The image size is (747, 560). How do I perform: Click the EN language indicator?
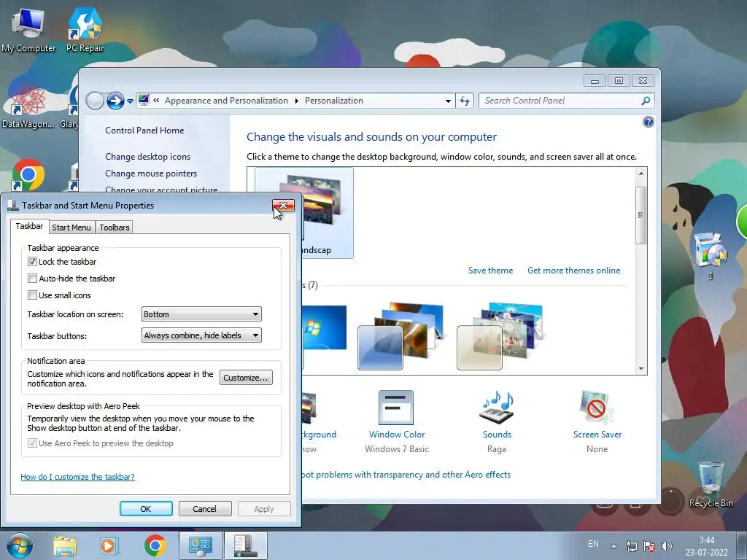pos(593,544)
